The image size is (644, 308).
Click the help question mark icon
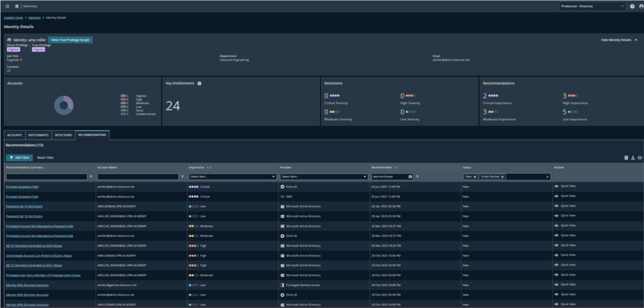632,6
